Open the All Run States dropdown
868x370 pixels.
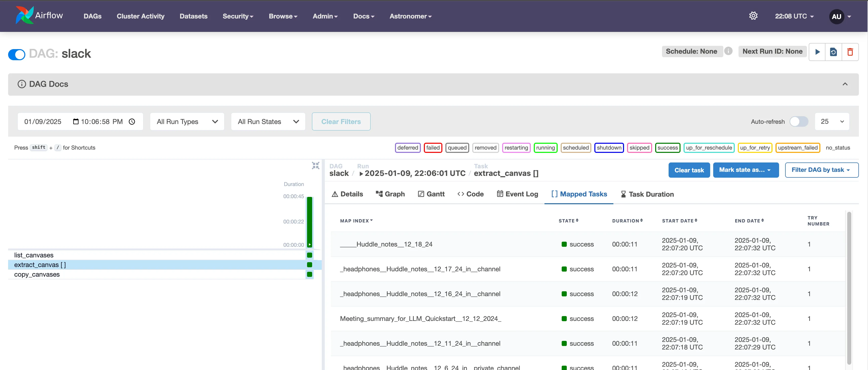click(268, 121)
